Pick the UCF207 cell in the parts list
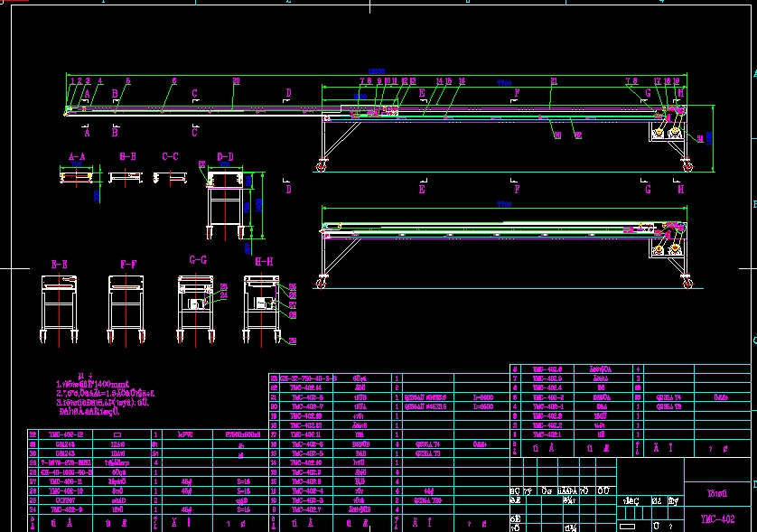The width and height of the screenshot is (757, 532). click(x=66, y=500)
